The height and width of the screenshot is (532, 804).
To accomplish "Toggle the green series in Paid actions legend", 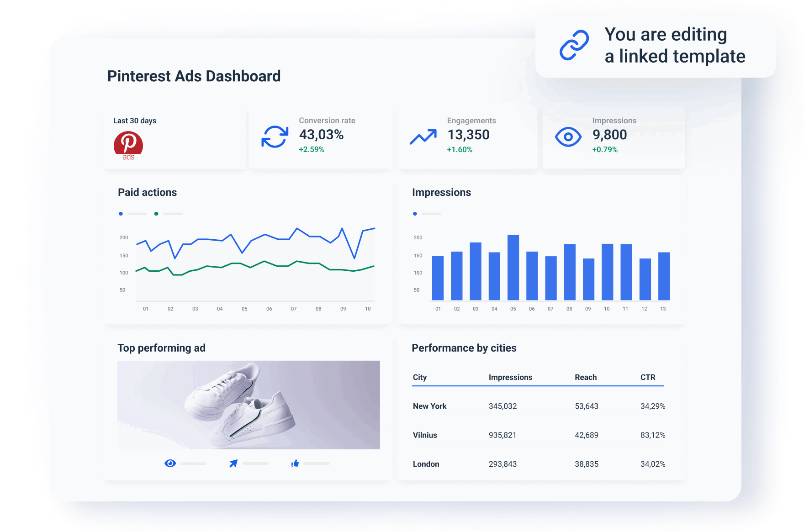I will click(156, 213).
